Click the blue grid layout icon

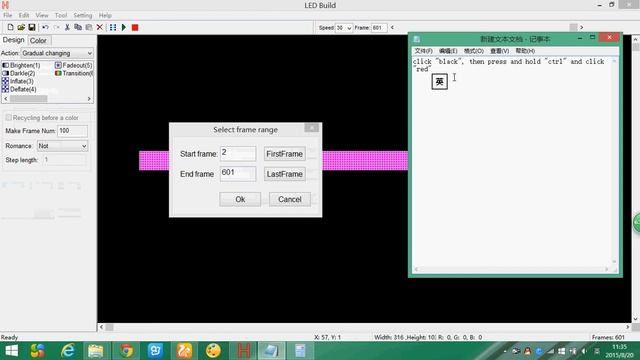point(113,27)
